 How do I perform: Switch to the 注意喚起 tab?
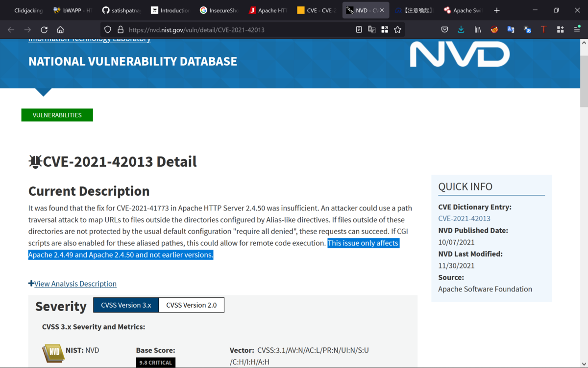415,10
